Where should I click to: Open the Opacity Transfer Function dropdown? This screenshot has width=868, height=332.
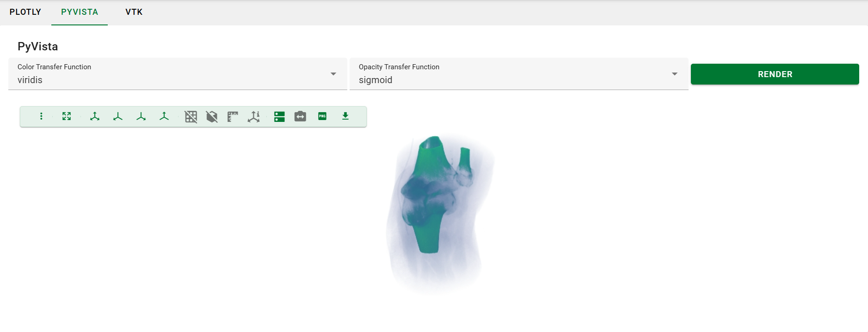pyautogui.click(x=519, y=74)
